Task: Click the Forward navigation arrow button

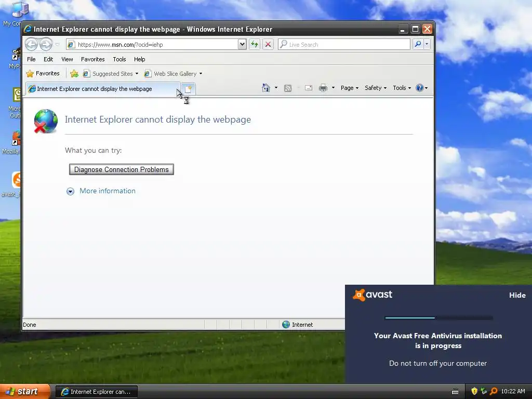Action: [x=46, y=44]
